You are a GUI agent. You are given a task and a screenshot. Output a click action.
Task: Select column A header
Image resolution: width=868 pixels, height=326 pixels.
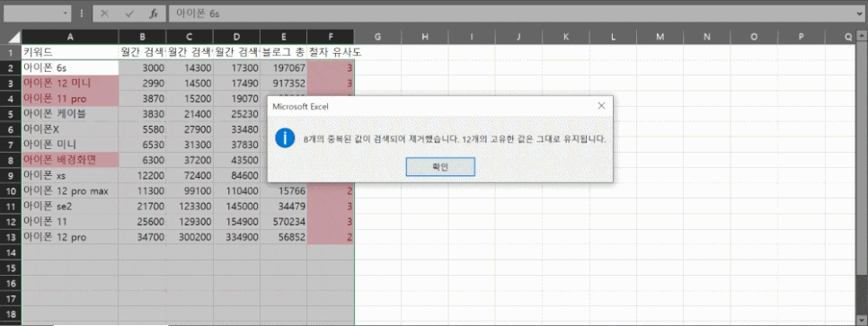pos(70,37)
